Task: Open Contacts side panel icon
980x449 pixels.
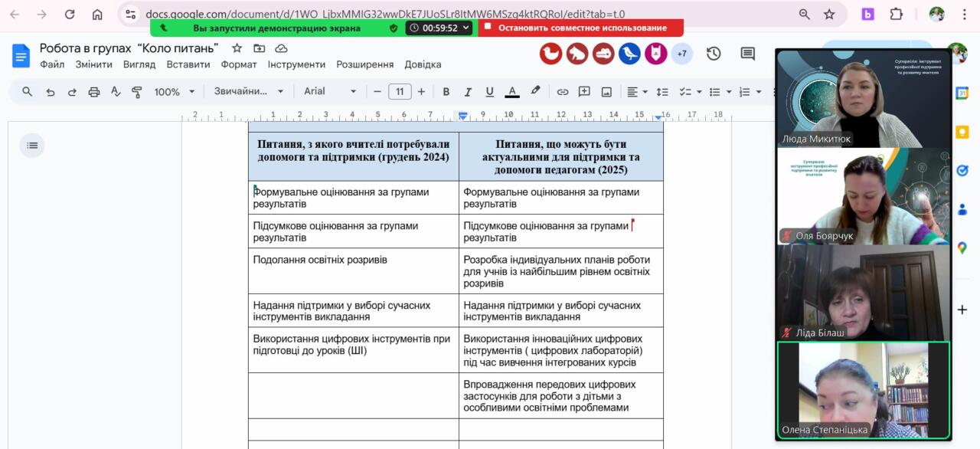Action: coord(962,208)
